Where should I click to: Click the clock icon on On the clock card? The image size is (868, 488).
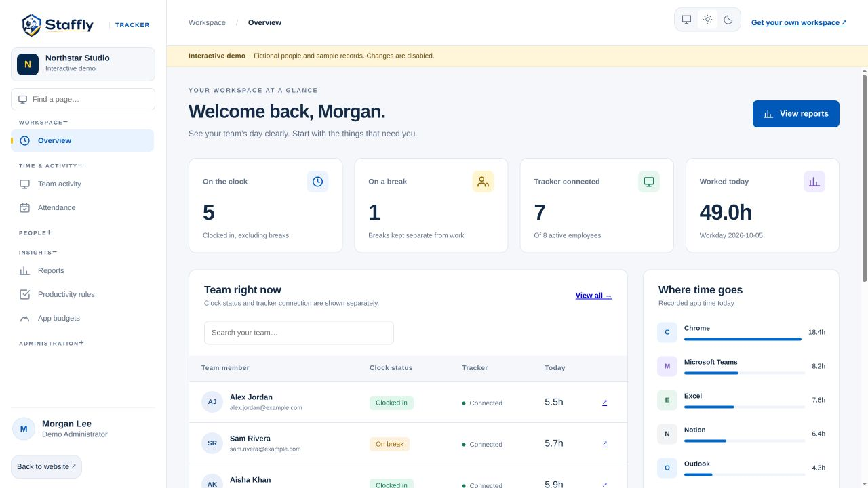(317, 182)
